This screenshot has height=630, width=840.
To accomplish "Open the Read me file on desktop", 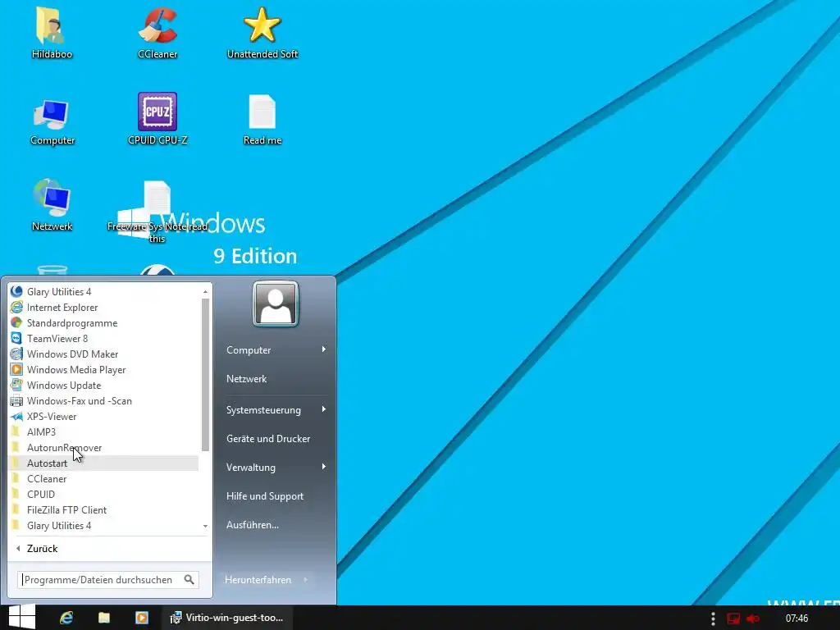I will (x=262, y=120).
